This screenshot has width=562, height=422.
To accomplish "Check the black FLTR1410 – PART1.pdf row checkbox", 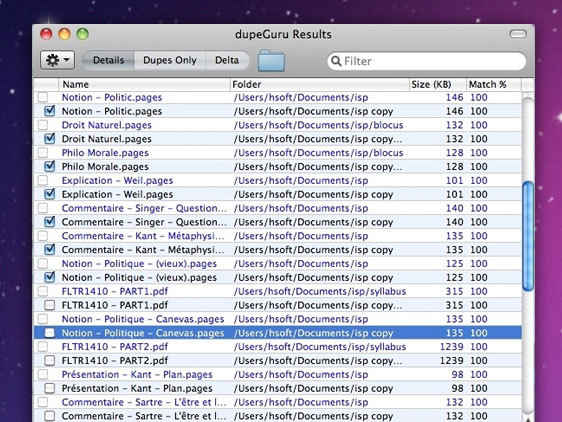I will coord(49,305).
